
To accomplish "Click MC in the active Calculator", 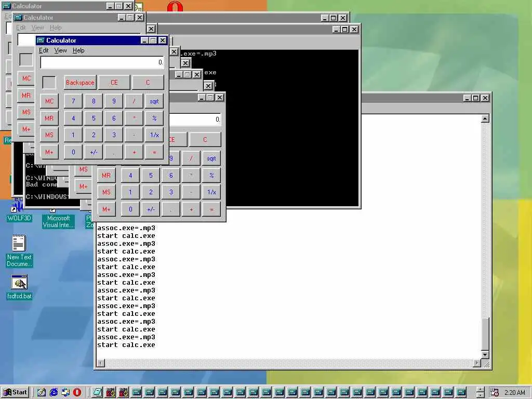I will tap(49, 101).
